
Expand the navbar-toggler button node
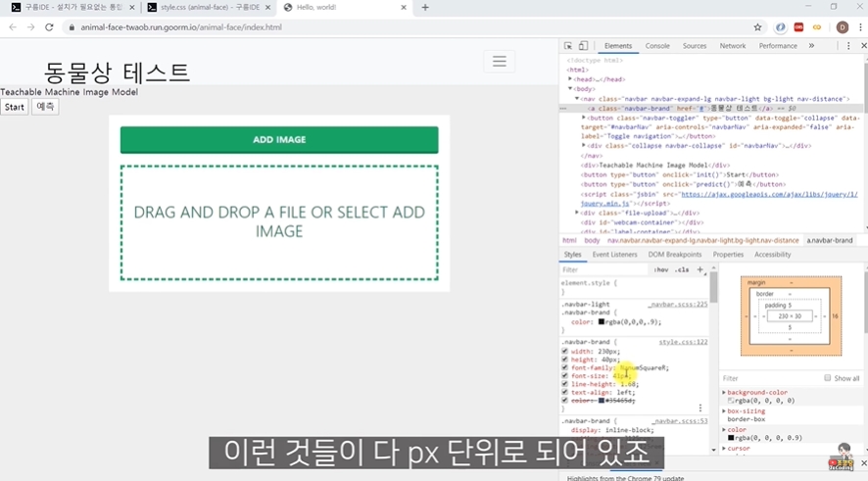pyautogui.click(x=584, y=118)
